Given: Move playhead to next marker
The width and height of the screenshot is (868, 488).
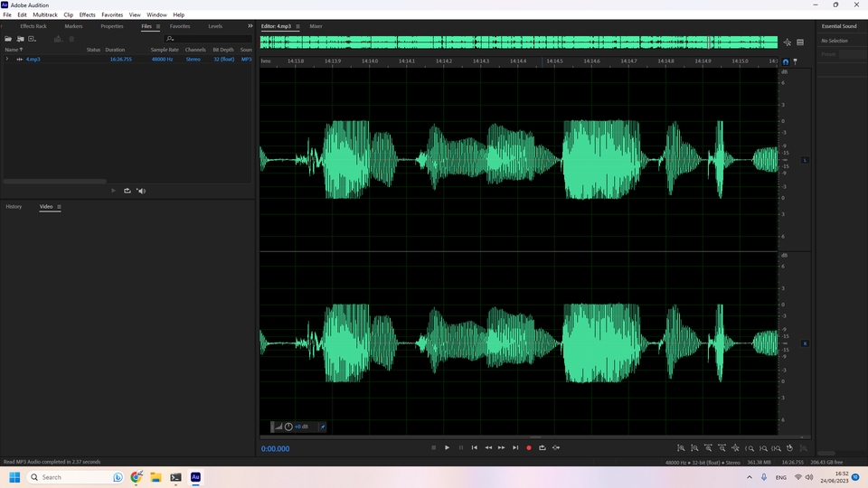Looking at the screenshot, I should (x=515, y=447).
